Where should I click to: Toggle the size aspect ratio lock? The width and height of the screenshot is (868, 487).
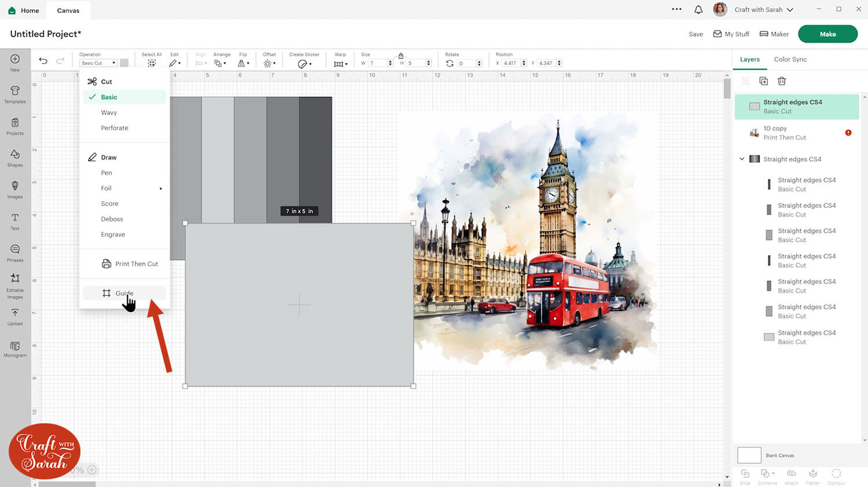(400, 56)
